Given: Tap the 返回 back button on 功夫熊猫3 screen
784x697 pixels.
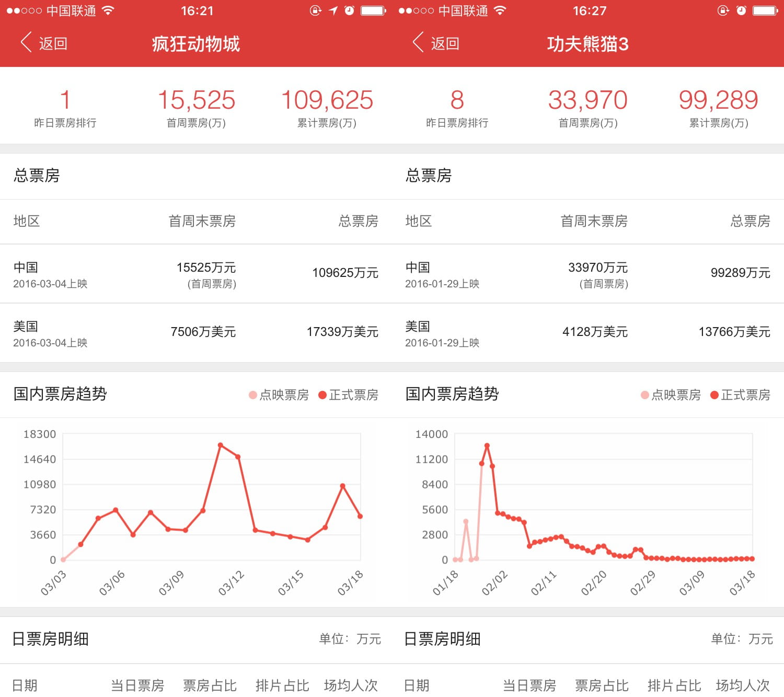Looking at the screenshot, I should (x=436, y=43).
